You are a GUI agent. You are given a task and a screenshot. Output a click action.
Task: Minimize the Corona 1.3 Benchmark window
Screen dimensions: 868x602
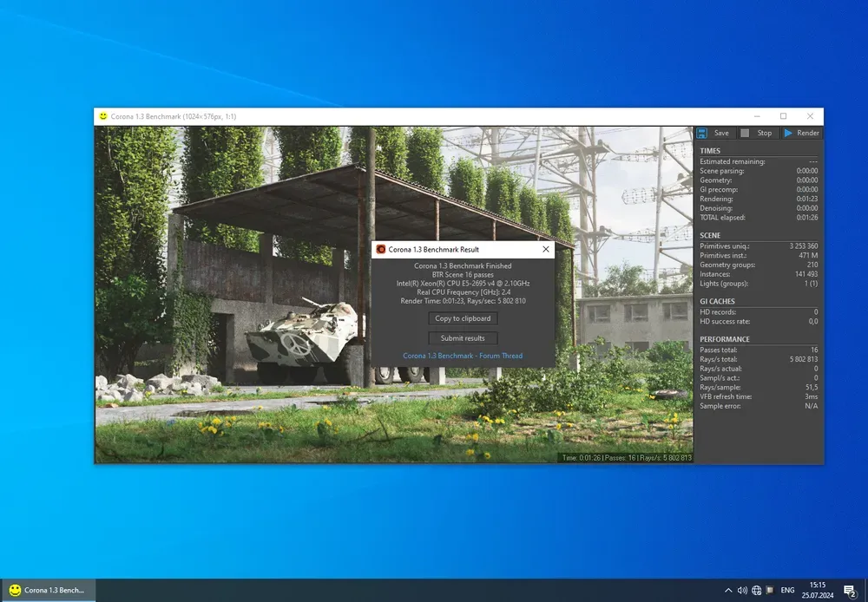(755, 116)
